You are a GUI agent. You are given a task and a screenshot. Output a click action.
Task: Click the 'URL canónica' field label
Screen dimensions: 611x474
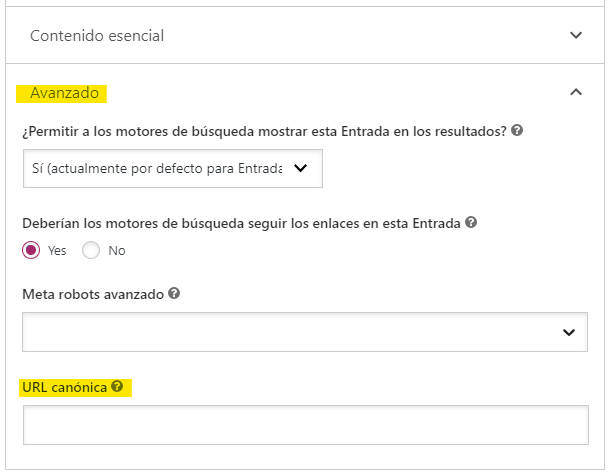[x=65, y=387]
